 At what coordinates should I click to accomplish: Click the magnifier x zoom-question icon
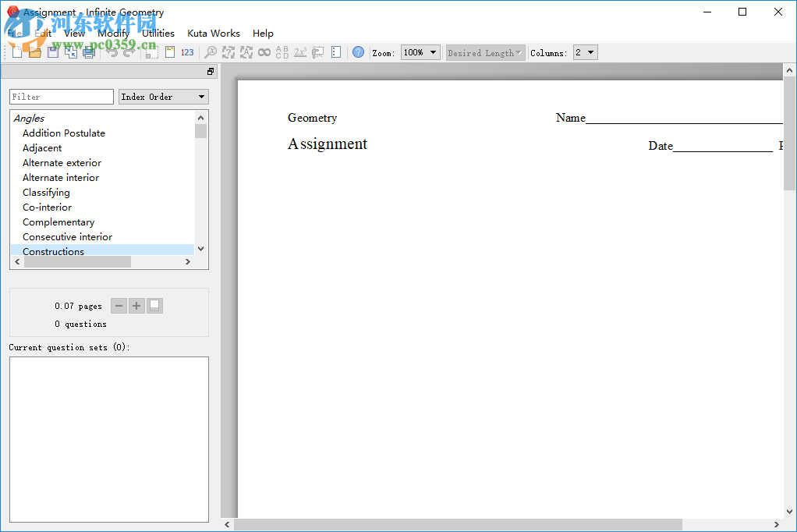point(210,52)
